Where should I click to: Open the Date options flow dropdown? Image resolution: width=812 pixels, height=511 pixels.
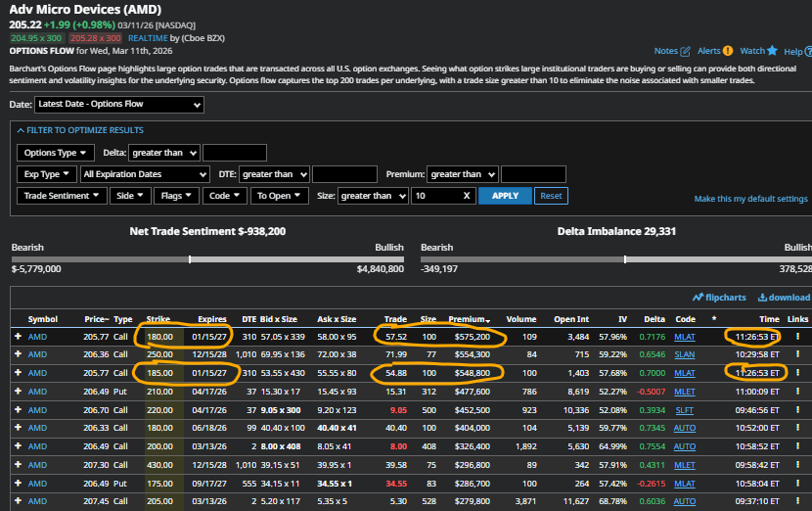pyautogui.click(x=118, y=105)
